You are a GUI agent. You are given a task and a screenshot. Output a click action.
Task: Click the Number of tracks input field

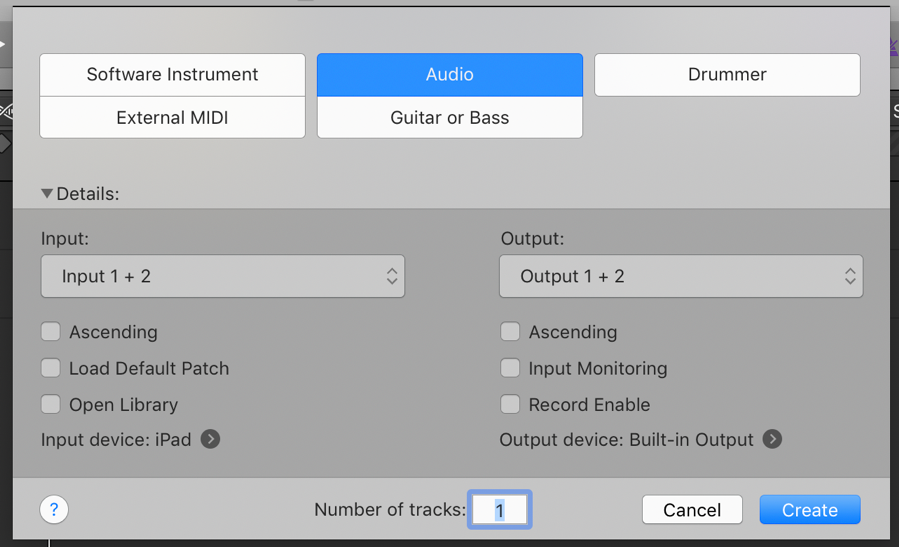click(x=500, y=510)
